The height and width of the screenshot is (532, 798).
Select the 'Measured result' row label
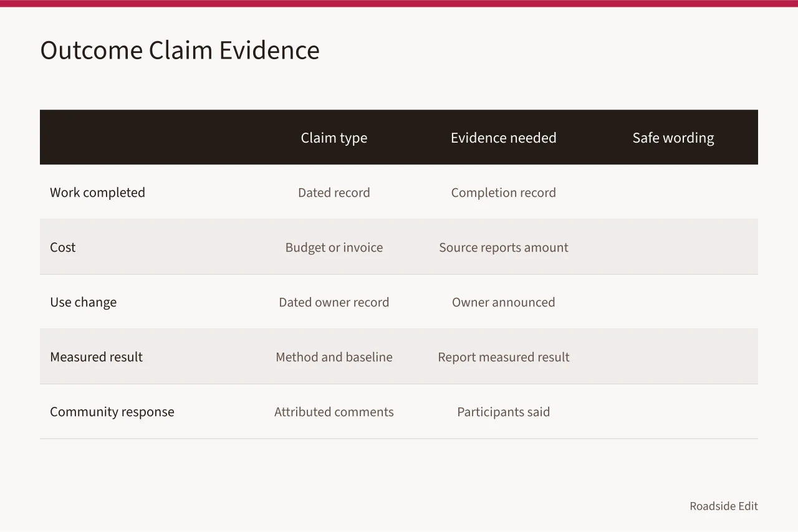click(96, 357)
